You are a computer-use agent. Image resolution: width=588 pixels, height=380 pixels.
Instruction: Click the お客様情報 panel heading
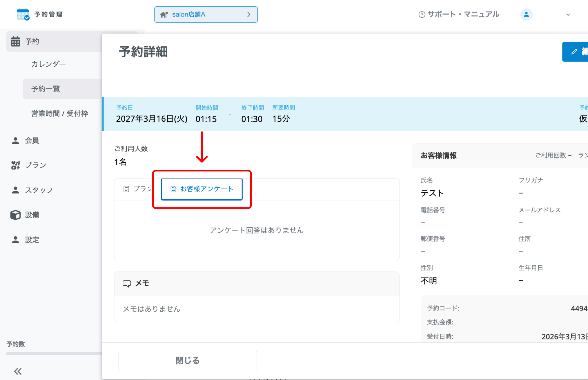coord(439,156)
